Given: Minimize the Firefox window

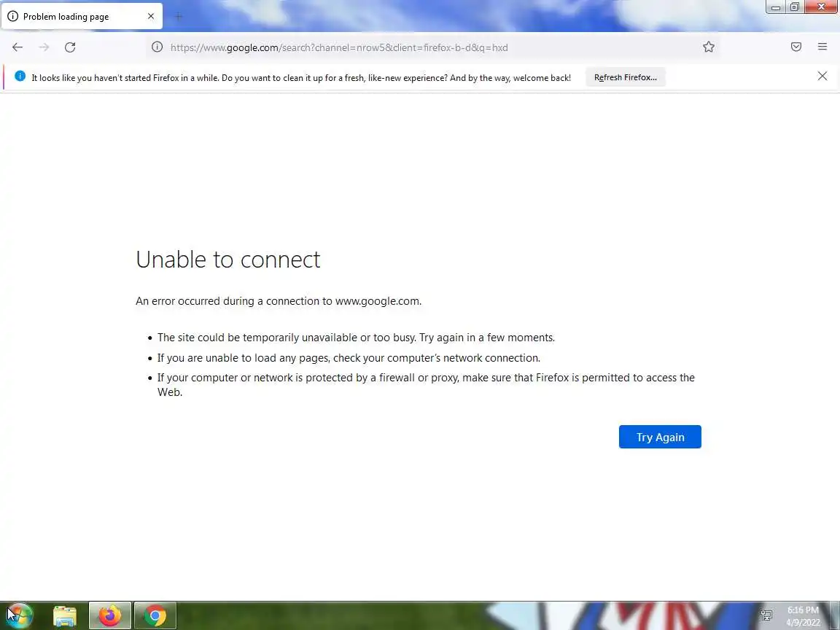Looking at the screenshot, I should coord(776,7).
